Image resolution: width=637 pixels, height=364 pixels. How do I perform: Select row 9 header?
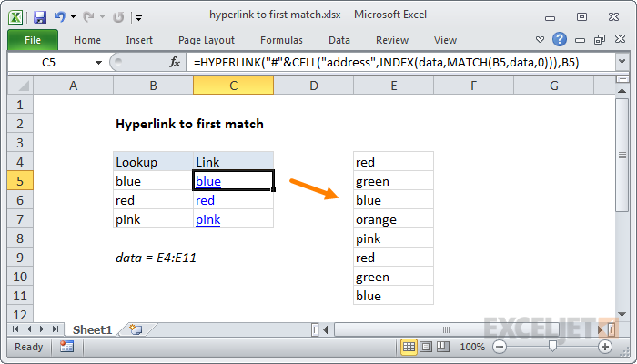[x=20, y=258]
